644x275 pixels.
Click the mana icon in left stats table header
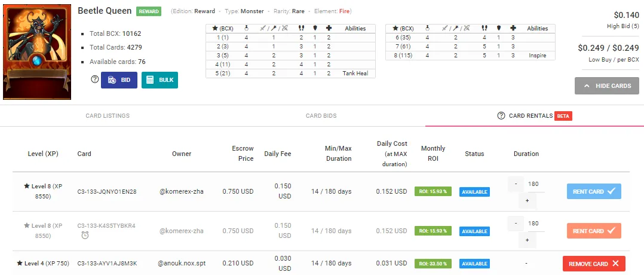tap(246, 28)
